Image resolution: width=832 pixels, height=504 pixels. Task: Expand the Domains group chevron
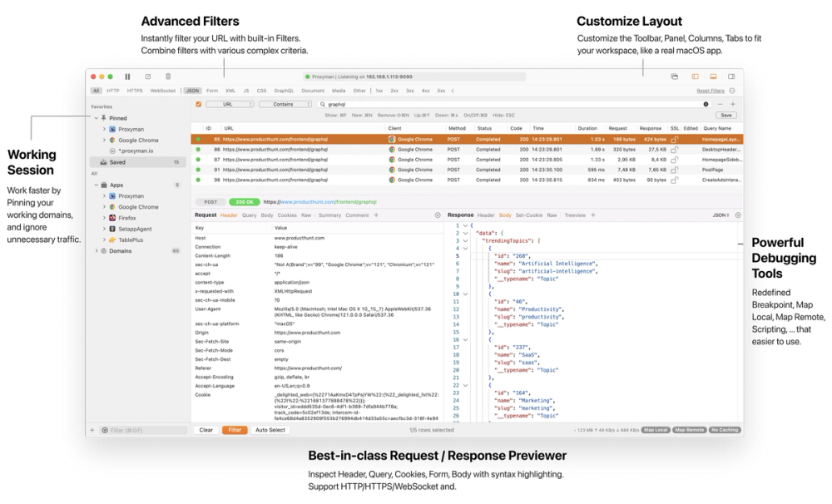click(x=96, y=251)
